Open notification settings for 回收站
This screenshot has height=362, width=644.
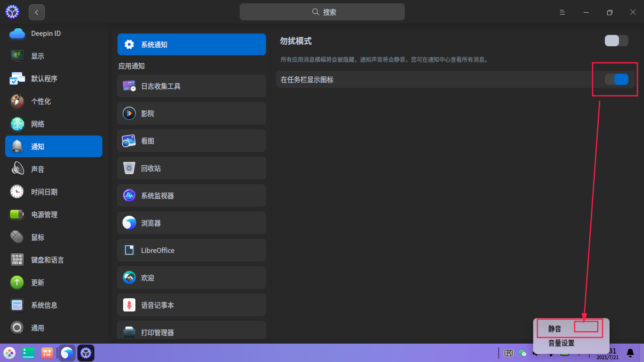(192, 168)
